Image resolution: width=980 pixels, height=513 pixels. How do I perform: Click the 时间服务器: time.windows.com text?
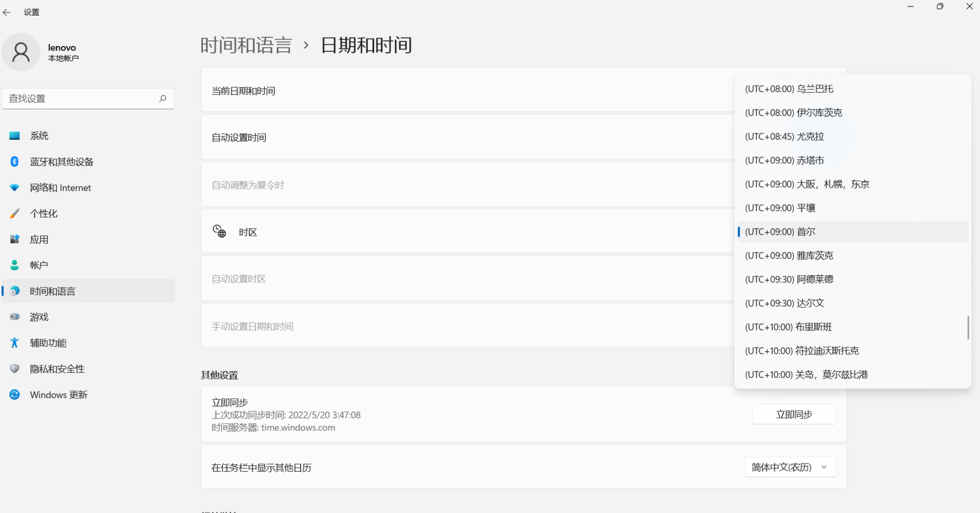(x=274, y=427)
